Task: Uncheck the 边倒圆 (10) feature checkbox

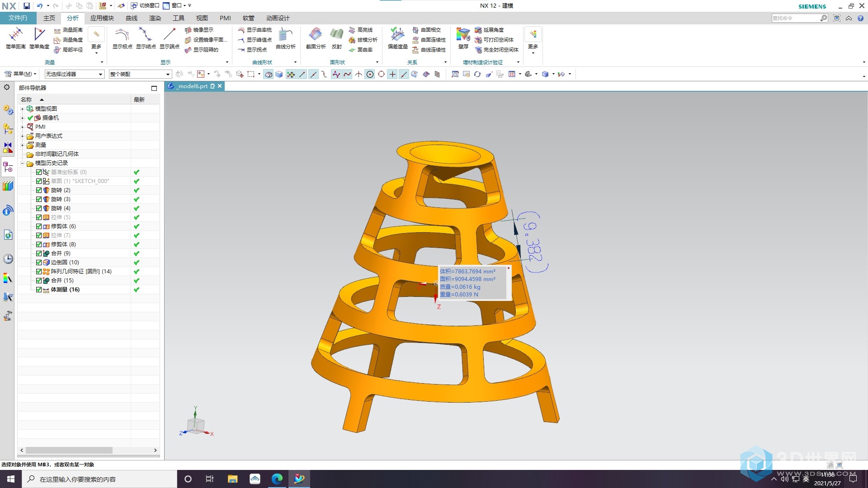Action: (39, 263)
